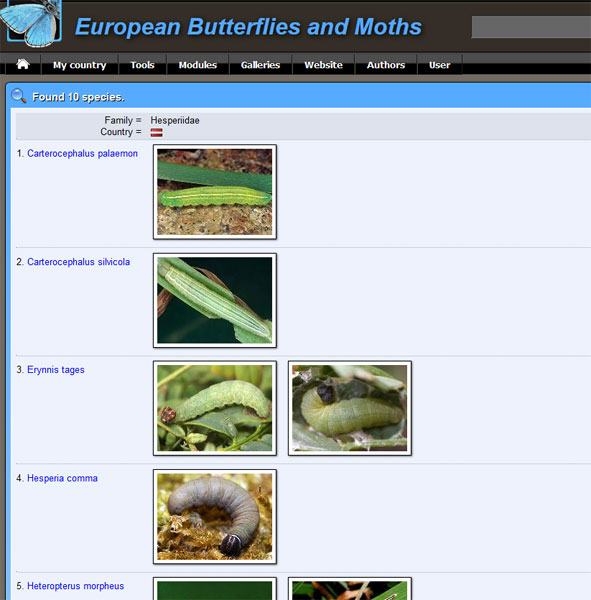This screenshot has height=600, width=591.
Task: Click the blue butterfly site logo
Action: [x=31, y=22]
